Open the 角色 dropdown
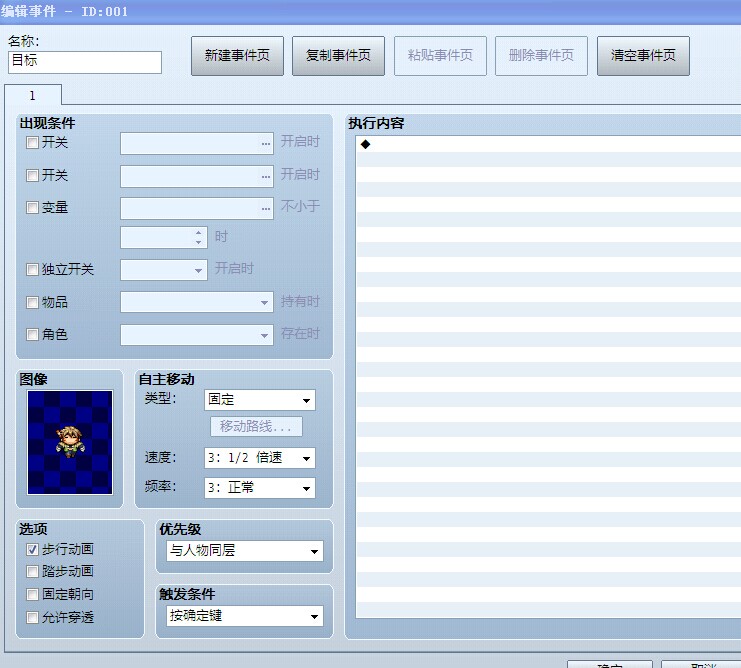741x668 pixels. tap(197, 335)
